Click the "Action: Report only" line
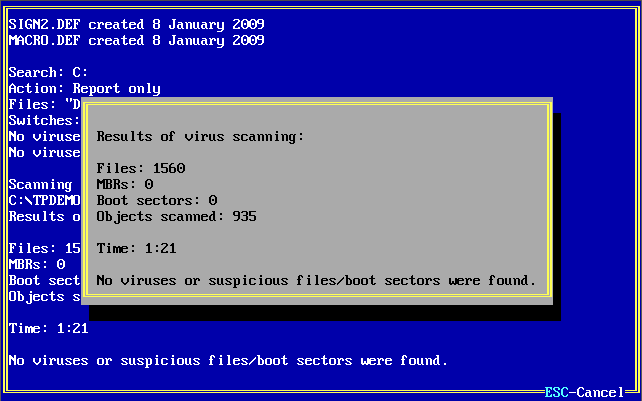 (x=84, y=88)
